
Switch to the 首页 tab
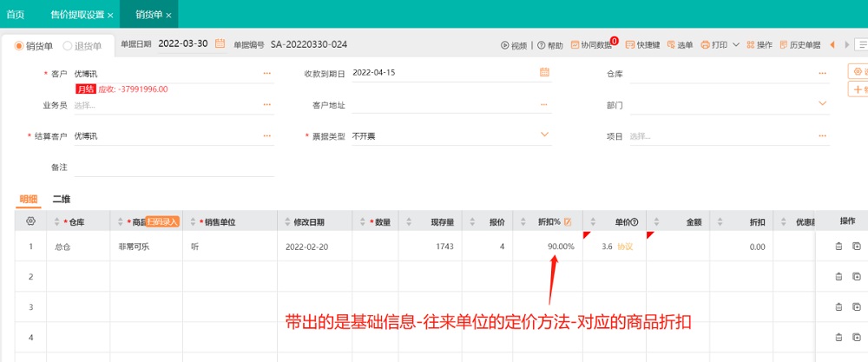(15, 15)
